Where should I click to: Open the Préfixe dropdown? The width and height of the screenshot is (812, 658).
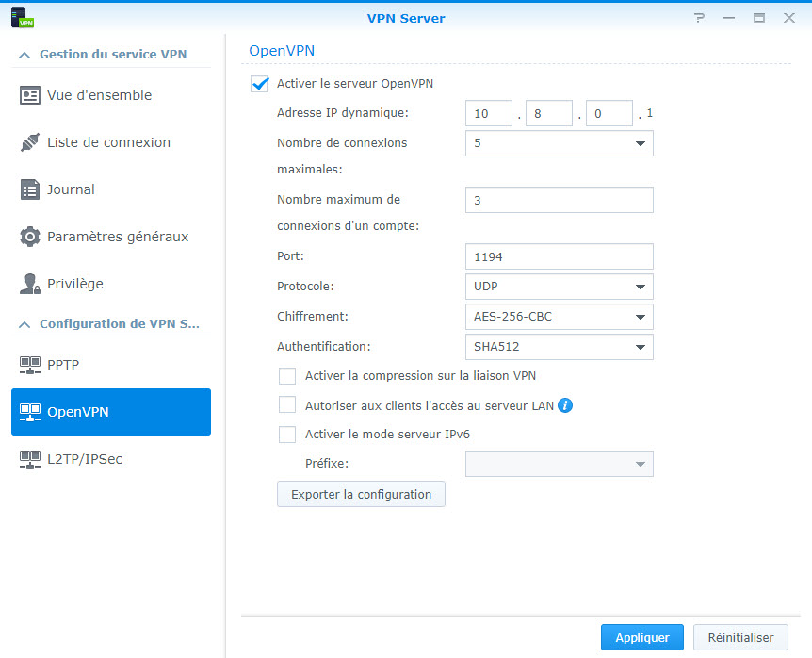560,464
